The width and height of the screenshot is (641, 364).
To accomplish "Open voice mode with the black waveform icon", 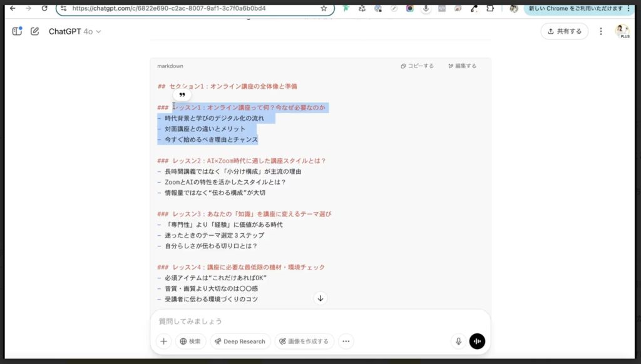I will 477,341.
